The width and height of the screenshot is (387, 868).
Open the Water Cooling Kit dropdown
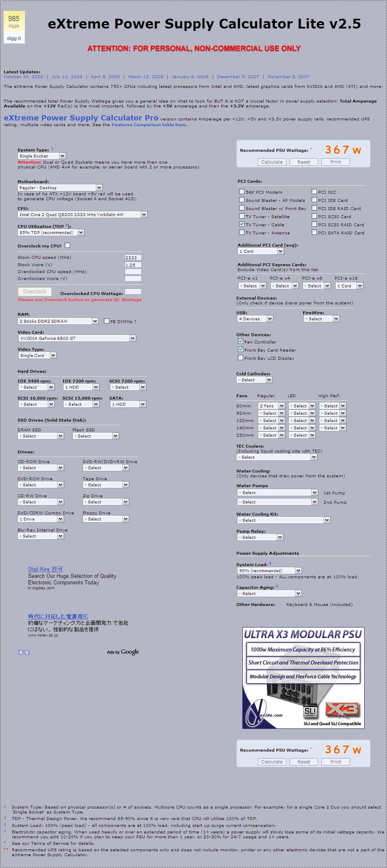(x=284, y=520)
